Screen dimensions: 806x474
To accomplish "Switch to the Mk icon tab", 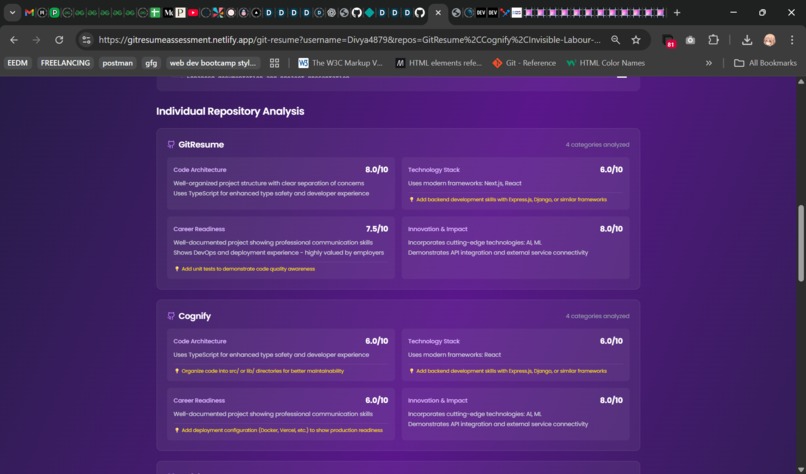I will [x=168, y=13].
